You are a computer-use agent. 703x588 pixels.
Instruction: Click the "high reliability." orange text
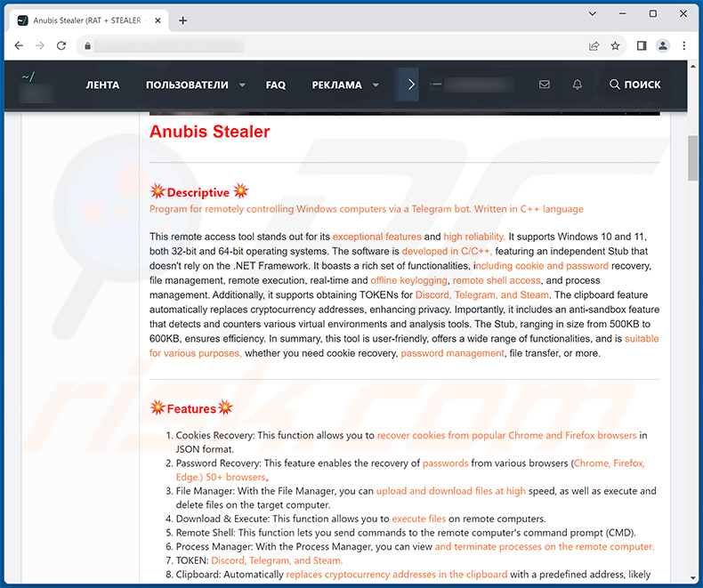pyautogui.click(x=474, y=237)
